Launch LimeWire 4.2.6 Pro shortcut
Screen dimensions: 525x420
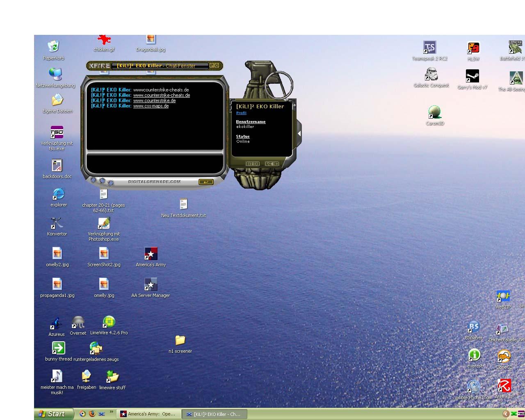tap(109, 325)
